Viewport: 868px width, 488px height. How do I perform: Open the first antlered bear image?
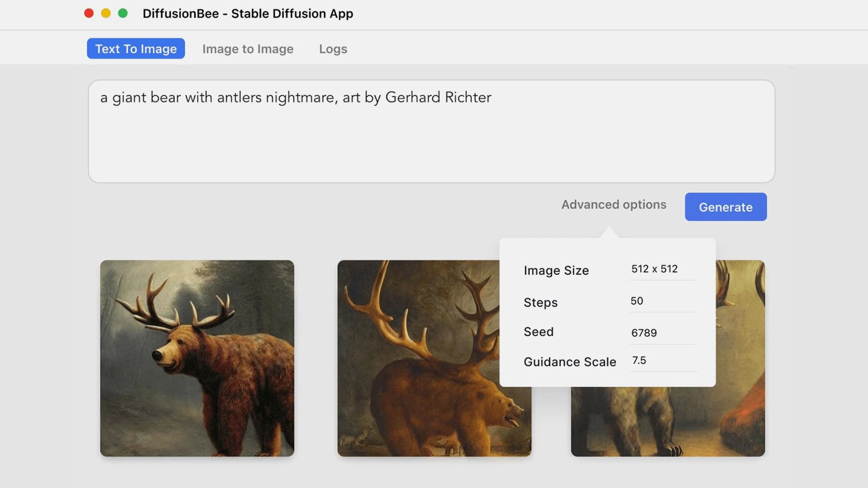point(197,358)
